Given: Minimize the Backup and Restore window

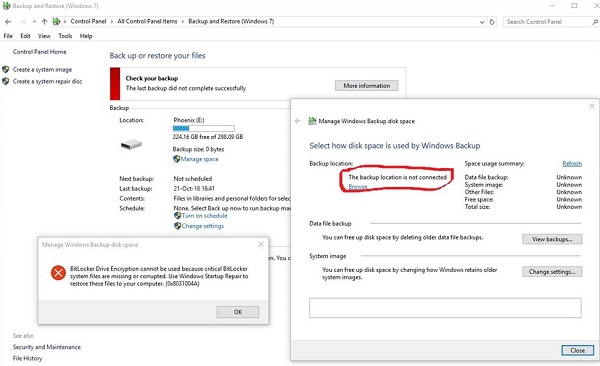Looking at the screenshot, I should (x=552, y=6).
